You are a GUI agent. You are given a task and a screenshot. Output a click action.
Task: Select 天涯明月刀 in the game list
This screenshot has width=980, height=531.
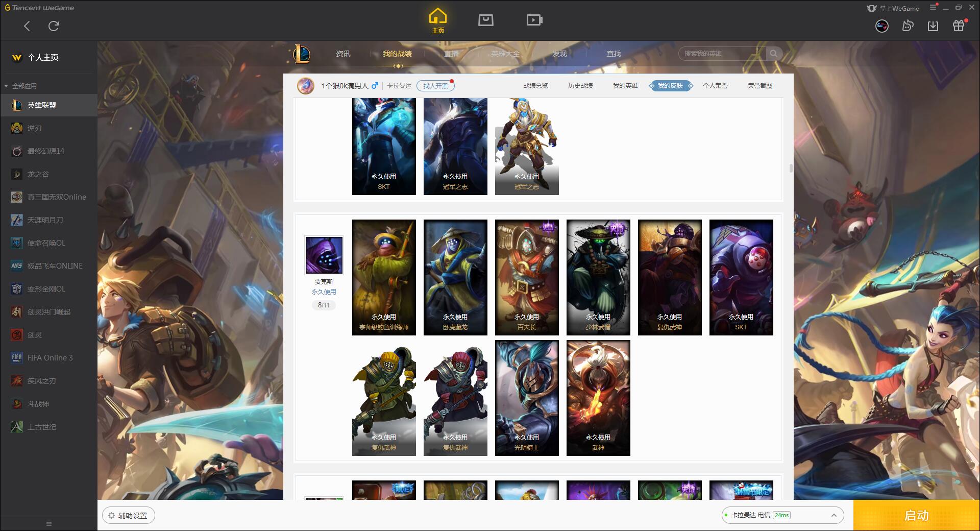tap(48, 220)
